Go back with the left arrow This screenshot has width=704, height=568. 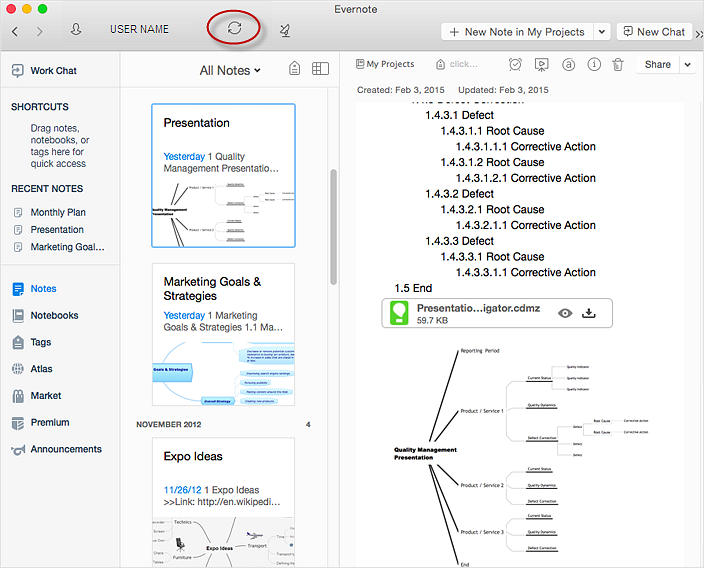pyautogui.click(x=15, y=31)
